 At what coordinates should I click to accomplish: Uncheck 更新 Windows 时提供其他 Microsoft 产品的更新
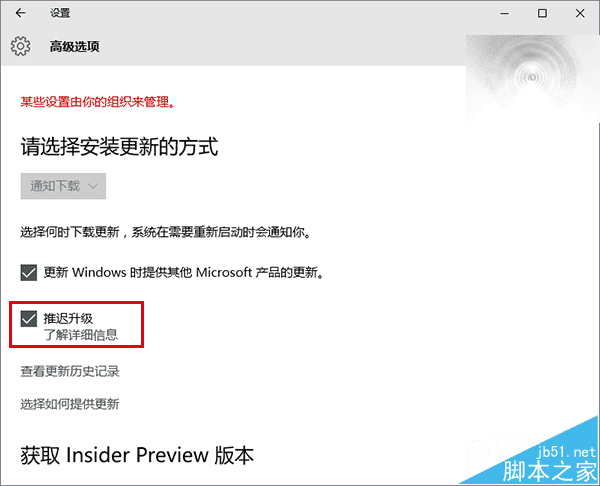tap(29, 273)
